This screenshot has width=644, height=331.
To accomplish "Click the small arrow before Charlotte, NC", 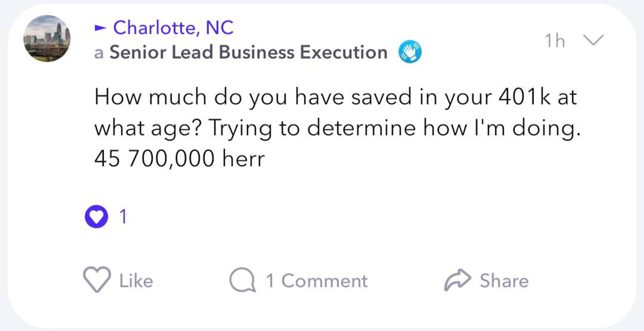I will [x=101, y=28].
